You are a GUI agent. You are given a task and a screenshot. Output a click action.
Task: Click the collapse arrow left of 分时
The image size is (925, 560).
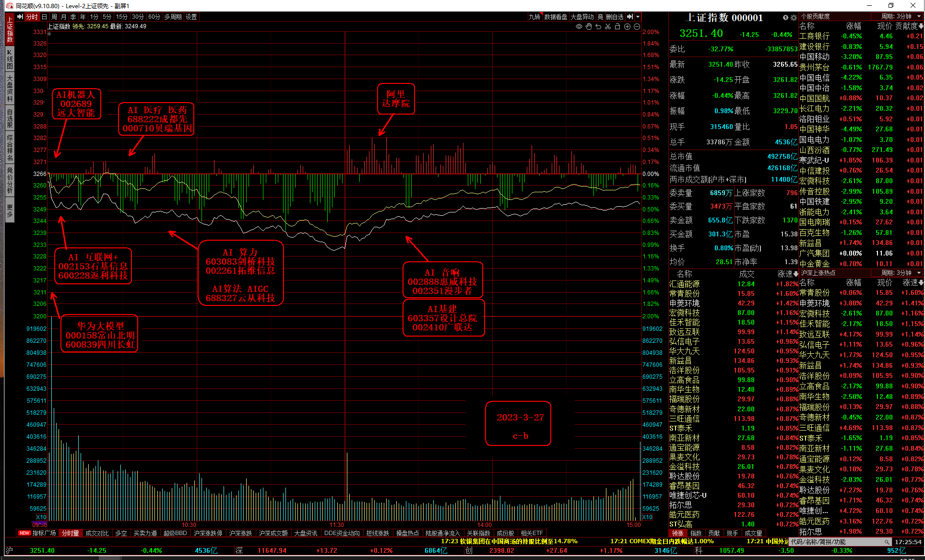point(20,17)
